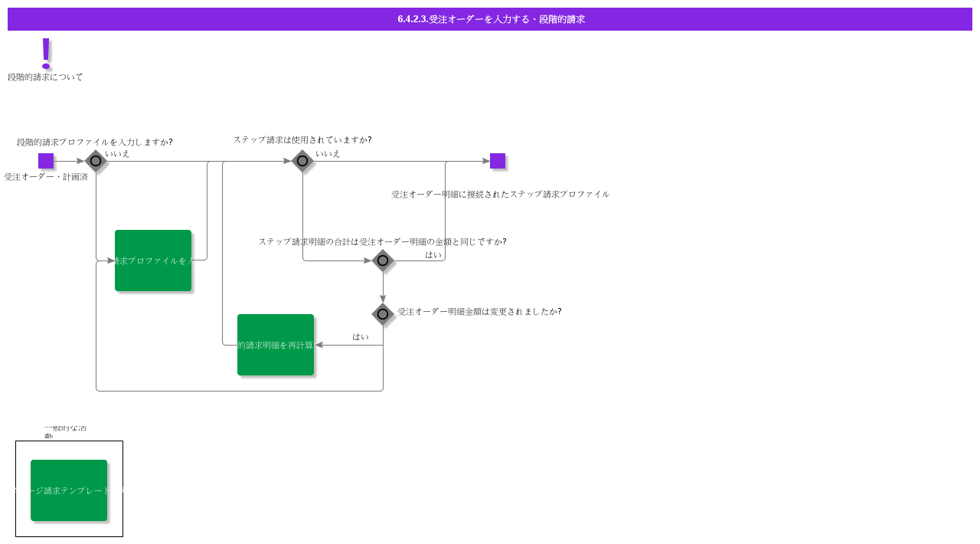Click the いいえ label after first gateway

click(x=117, y=154)
